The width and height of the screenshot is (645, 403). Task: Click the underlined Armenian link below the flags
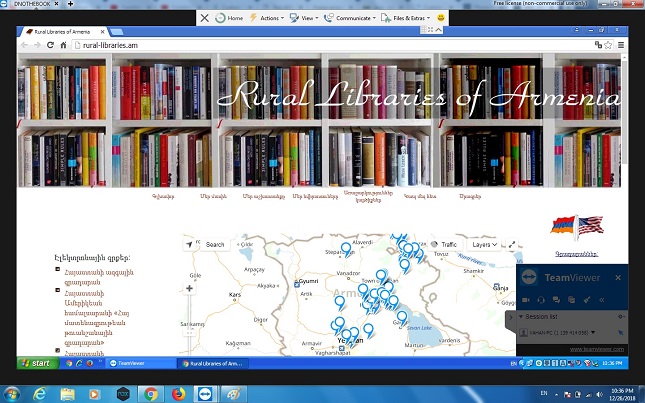[x=576, y=254]
